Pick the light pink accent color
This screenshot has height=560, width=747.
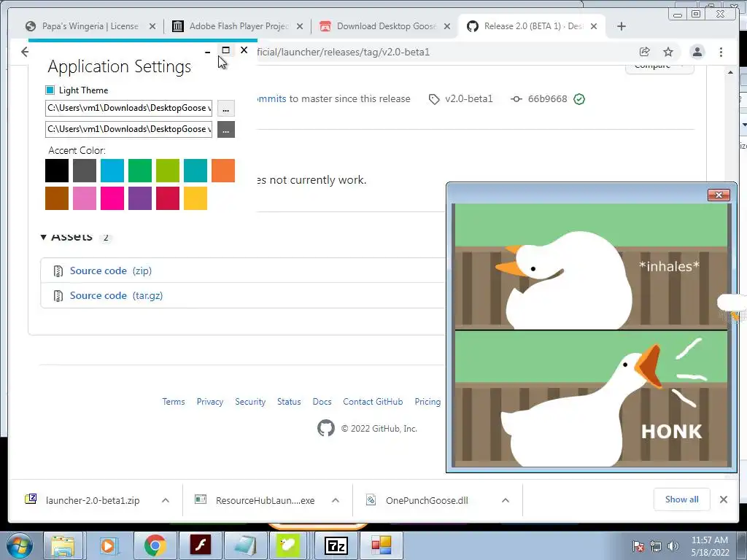pos(85,198)
